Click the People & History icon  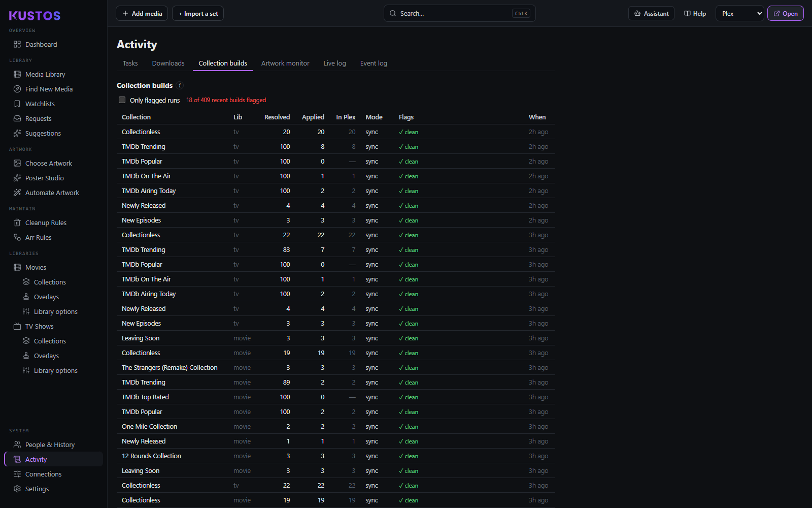[x=17, y=444]
